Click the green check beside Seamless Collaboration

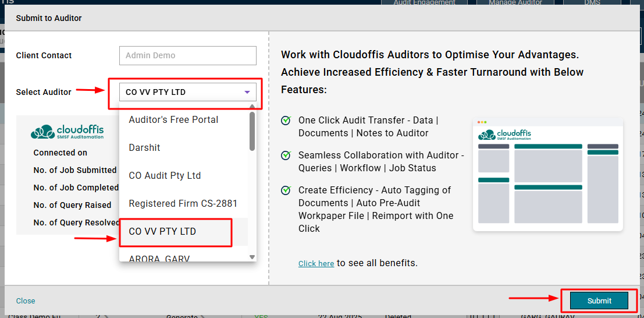coord(286,156)
